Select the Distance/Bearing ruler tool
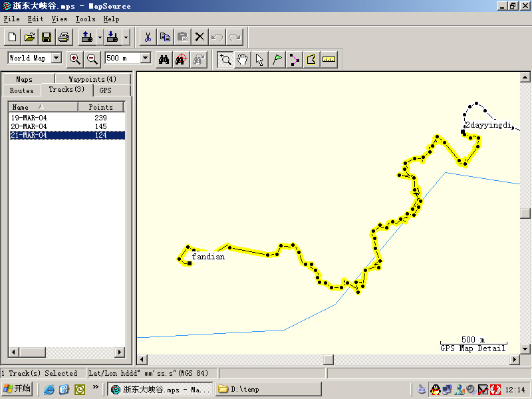The height and width of the screenshot is (399, 532). coord(329,59)
